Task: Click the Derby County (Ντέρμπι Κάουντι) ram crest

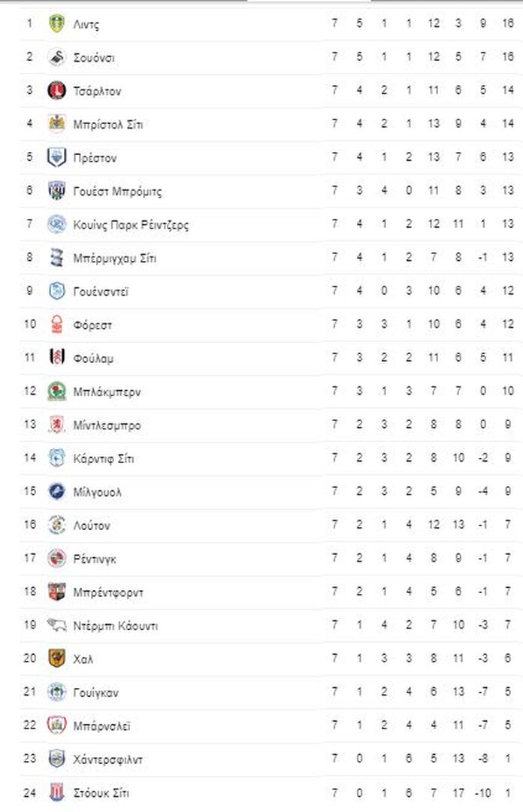Action: (56, 625)
